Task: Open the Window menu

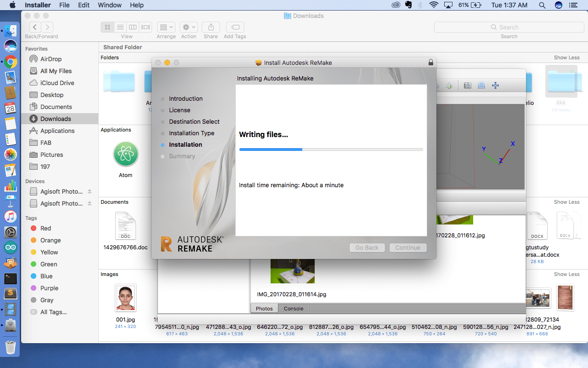Action: point(110,5)
